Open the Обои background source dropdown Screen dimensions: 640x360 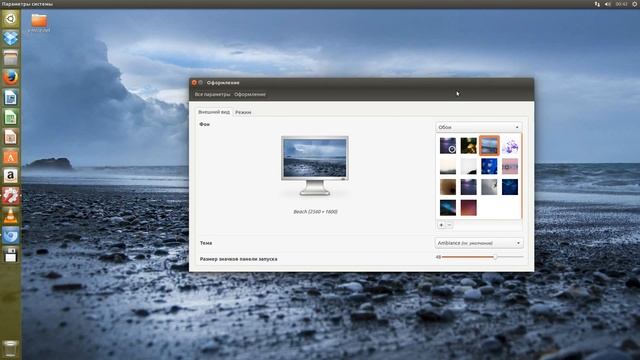pos(478,127)
